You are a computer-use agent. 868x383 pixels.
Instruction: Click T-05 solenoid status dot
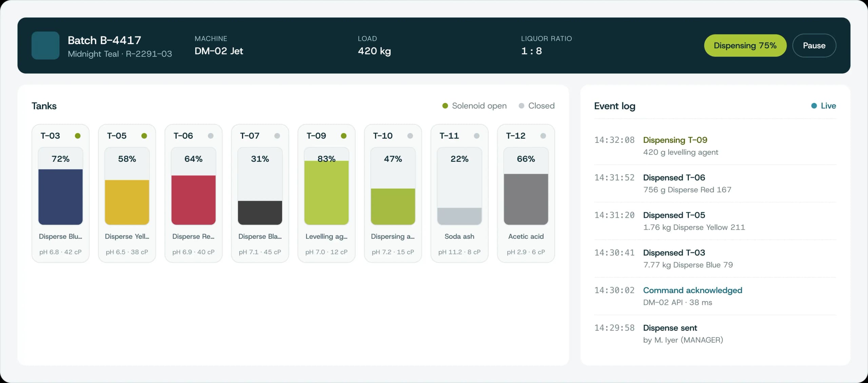pos(144,136)
